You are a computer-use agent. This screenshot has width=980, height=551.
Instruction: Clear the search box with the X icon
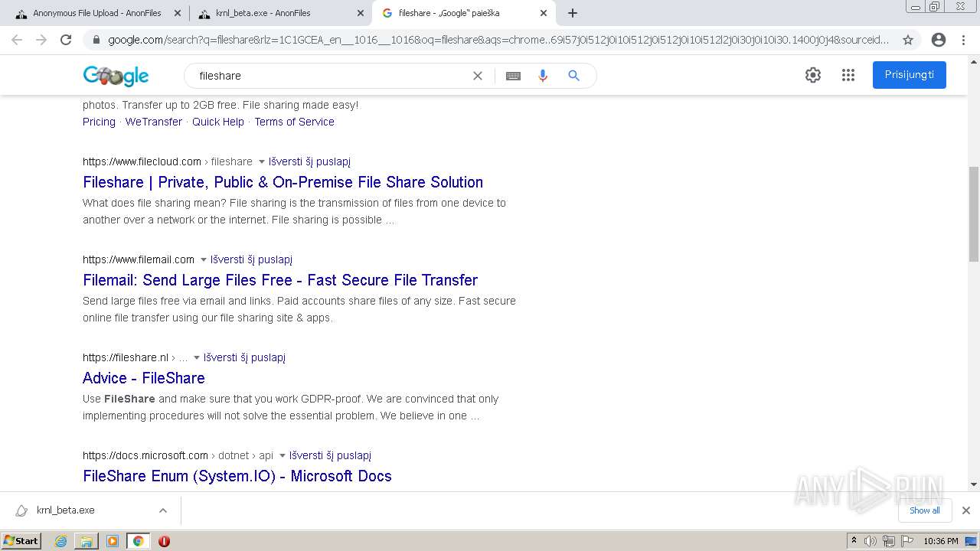point(478,76)
